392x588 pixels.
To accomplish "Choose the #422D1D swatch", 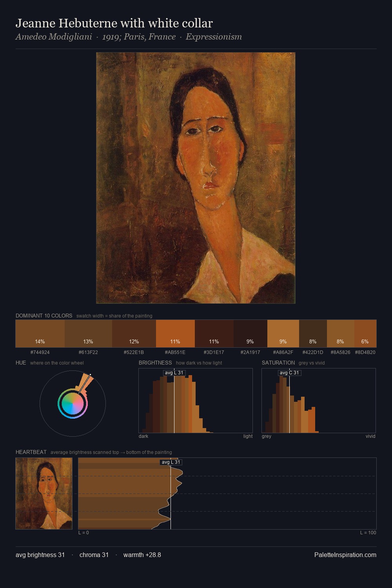I will tap(313, 334).
